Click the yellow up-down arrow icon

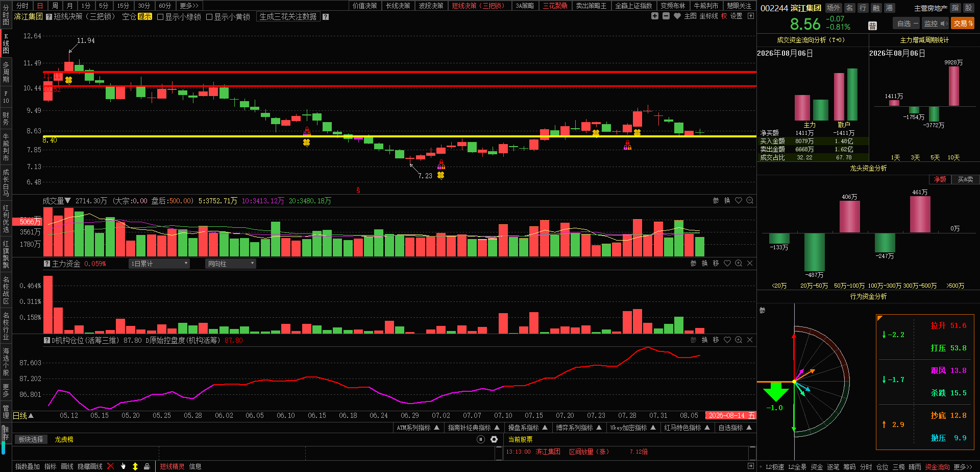pyautogui.click(x=135, y=466)
